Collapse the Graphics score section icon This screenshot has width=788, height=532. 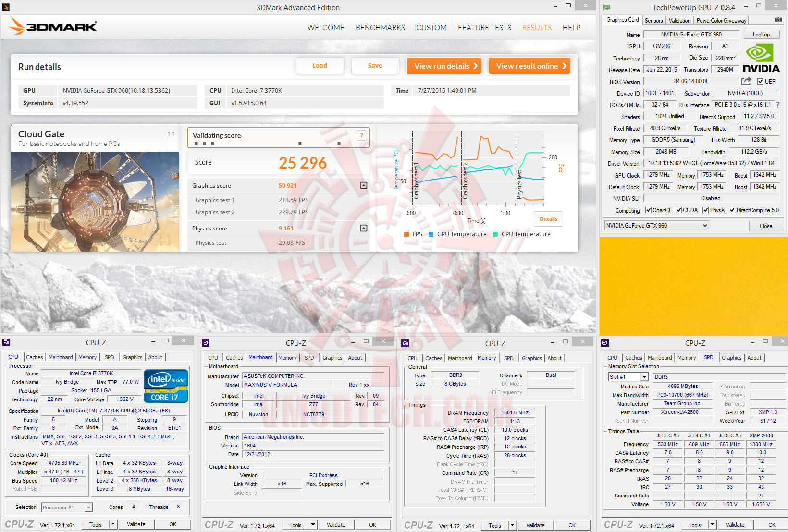pyautogui.click(x=364, y=185)
